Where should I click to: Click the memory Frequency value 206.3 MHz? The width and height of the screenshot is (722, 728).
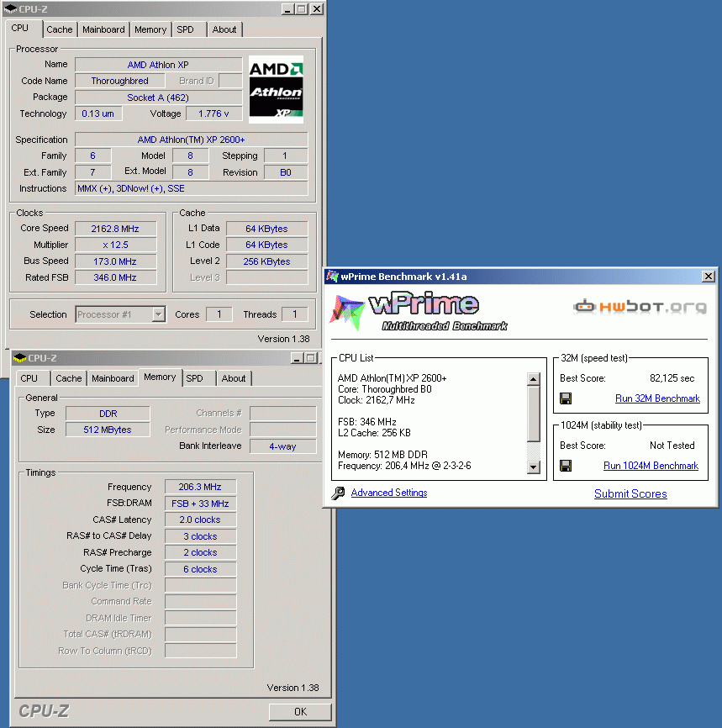201,487
